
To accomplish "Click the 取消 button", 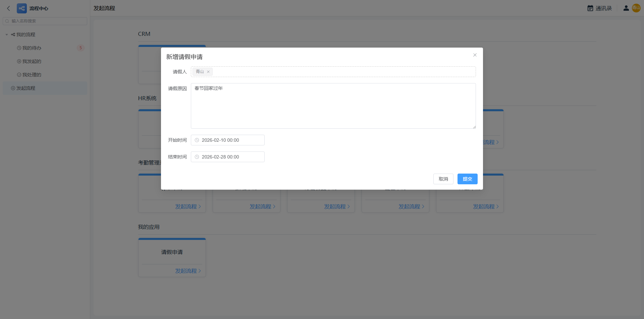I will point(443,179).
